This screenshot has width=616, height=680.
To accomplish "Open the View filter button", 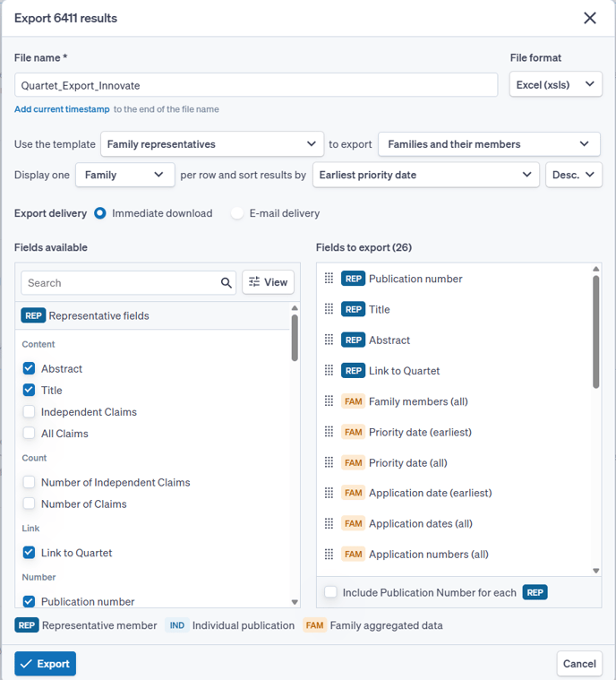I will tap(268, 282).
